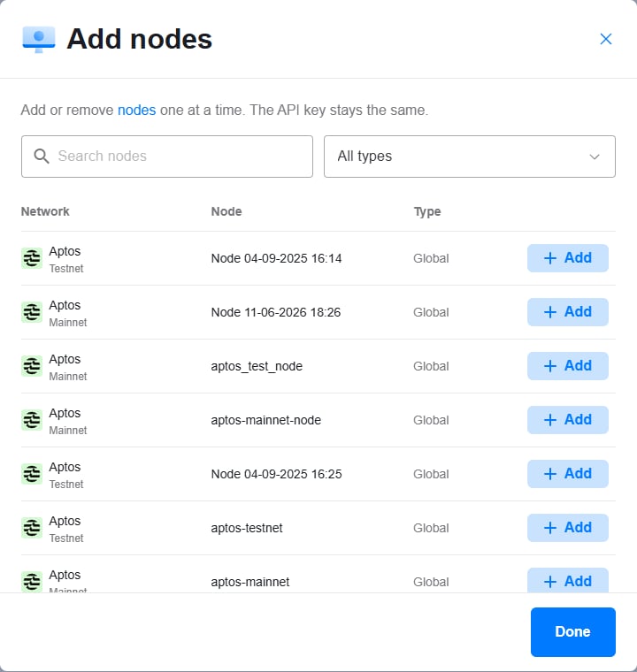Select the aptos-mainnet node name
Screen dimensions: 637x672
click(x=250, y=583)
